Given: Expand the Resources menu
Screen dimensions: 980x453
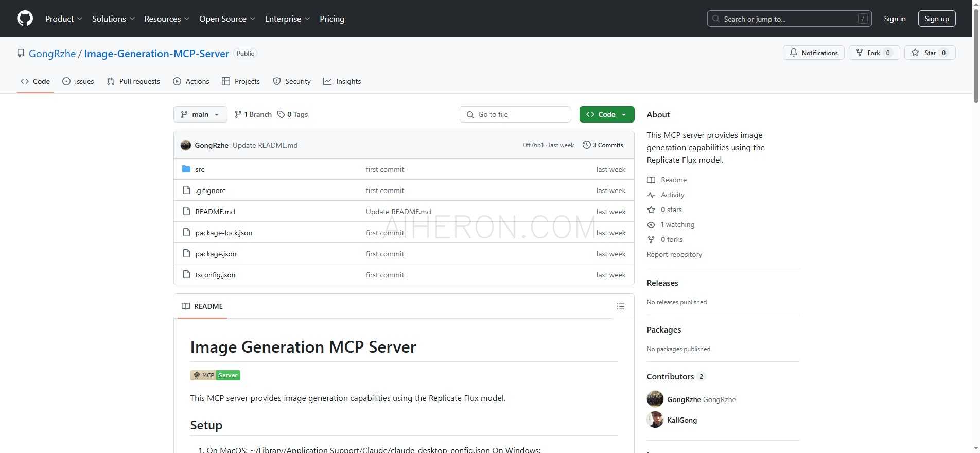Looking at the screenshot, I should click(x=167, y=19).
